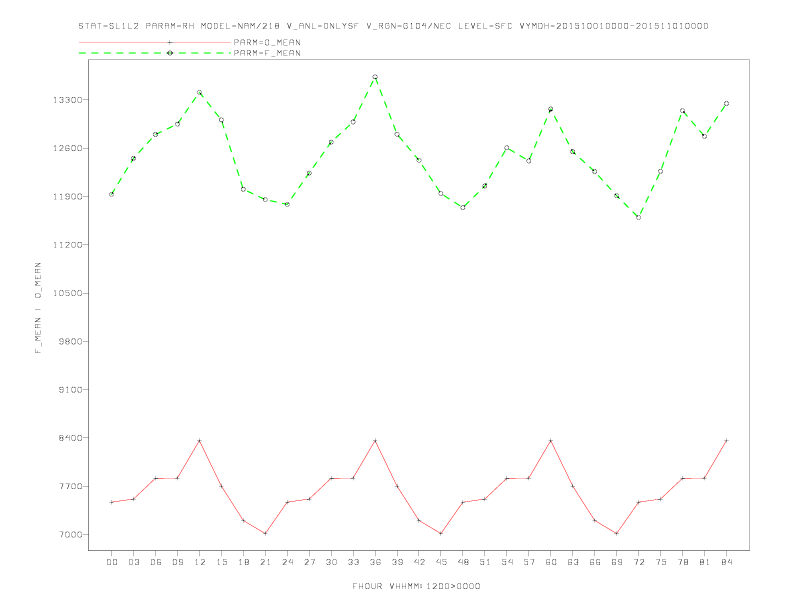The height and width of the screenshot is (612, 792).
Task: Select the O_MEAN minimum point at hour 69
Action: click(x=617, y=534)
